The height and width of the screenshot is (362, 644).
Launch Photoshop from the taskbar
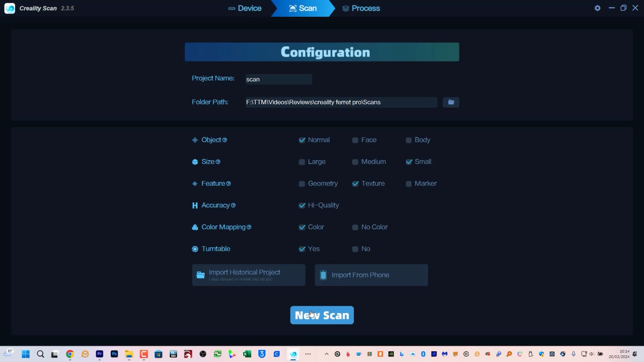(x=114, y=354)
